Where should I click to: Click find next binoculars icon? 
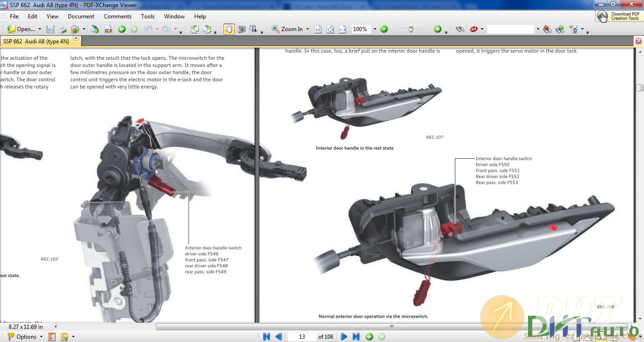coord(560,29)
